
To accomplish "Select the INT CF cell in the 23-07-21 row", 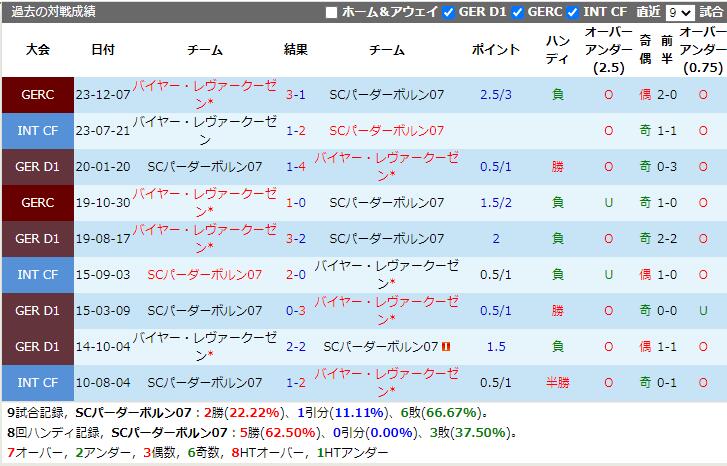I will coord(37,131).
